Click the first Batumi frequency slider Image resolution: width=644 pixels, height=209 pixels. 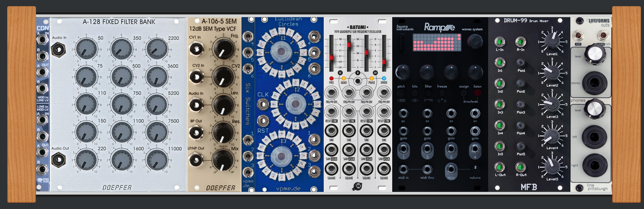[332, 54]
